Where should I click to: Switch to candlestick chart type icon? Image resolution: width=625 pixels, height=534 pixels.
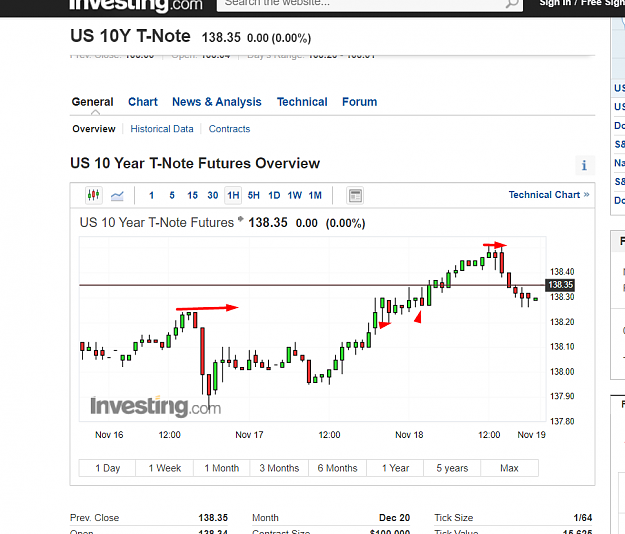pyautogui.click(x=94, y=195)
